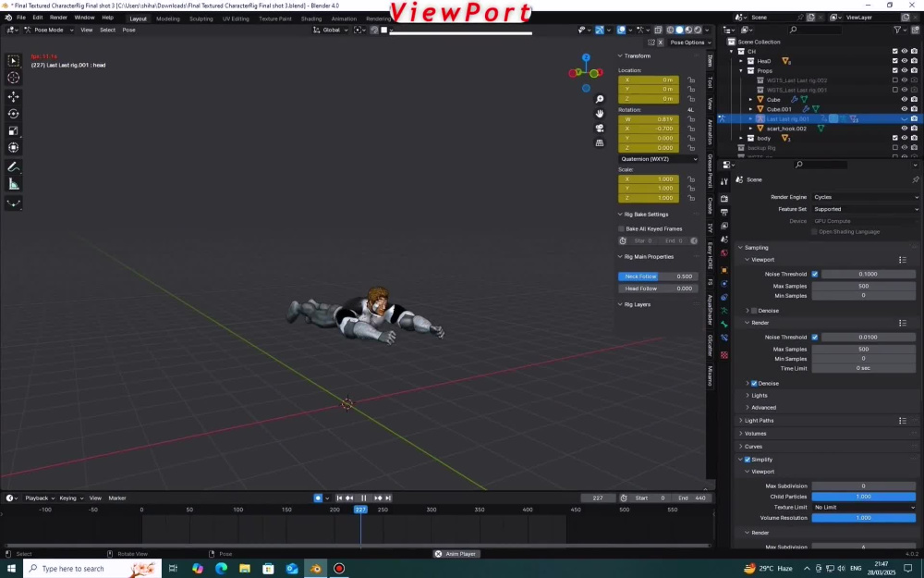Switch to Sculpting workspace tab
The image size is (924, 578).
(201, 18)
